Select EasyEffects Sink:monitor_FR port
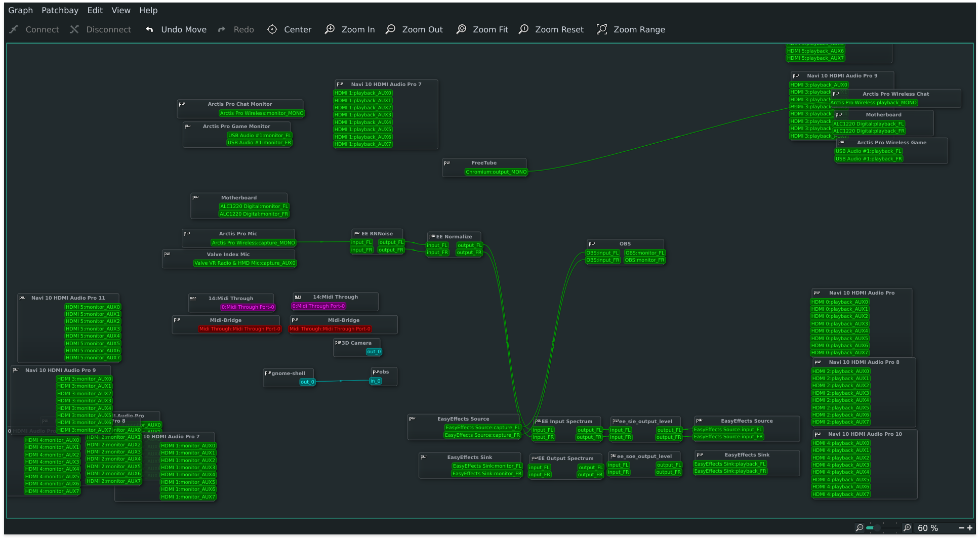This screenshot has width=980, height=540. (486, 474)
